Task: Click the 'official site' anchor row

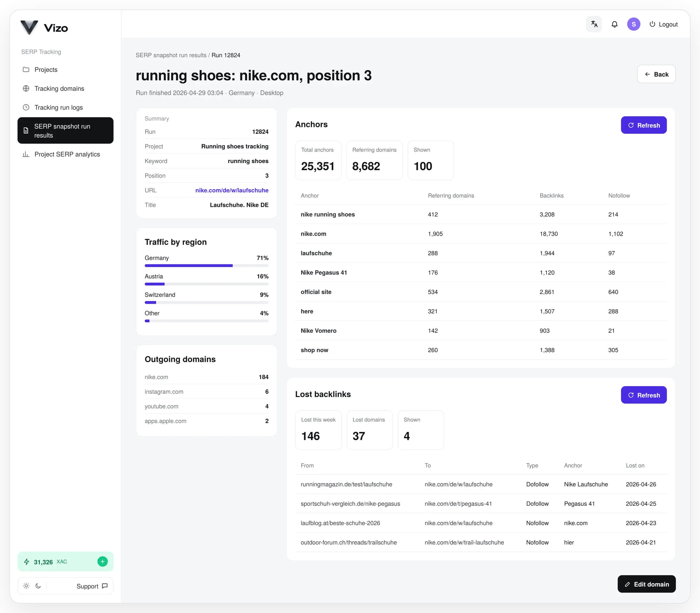Action: [481, 292]
